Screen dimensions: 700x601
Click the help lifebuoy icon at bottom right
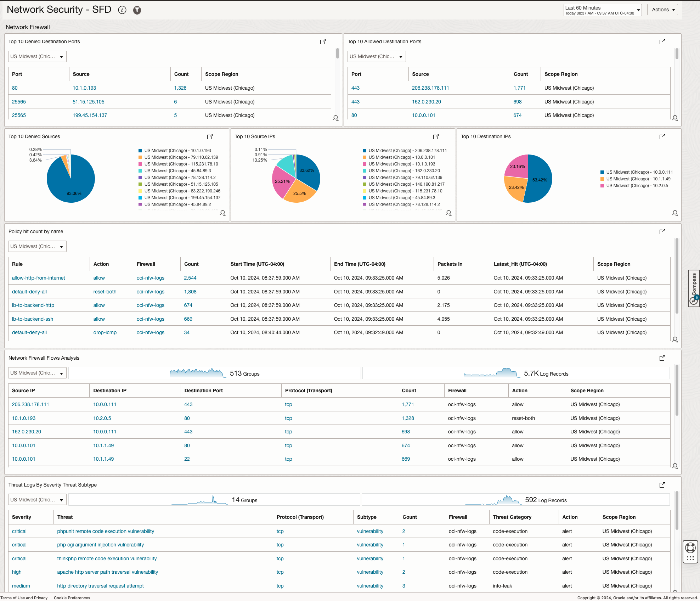click(690, 548)
